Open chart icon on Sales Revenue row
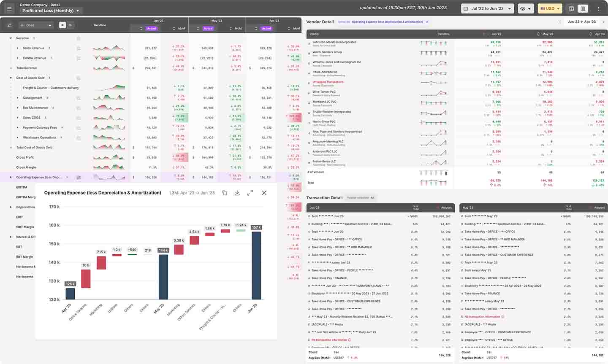608x364 pixels. tap(79, 48)
